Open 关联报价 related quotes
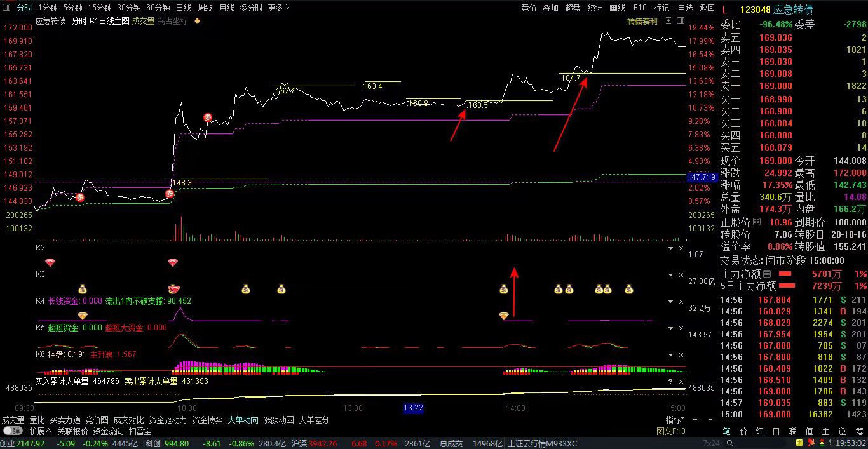The height and width of the screenshot is (449, 868). [x=72, y=431]
